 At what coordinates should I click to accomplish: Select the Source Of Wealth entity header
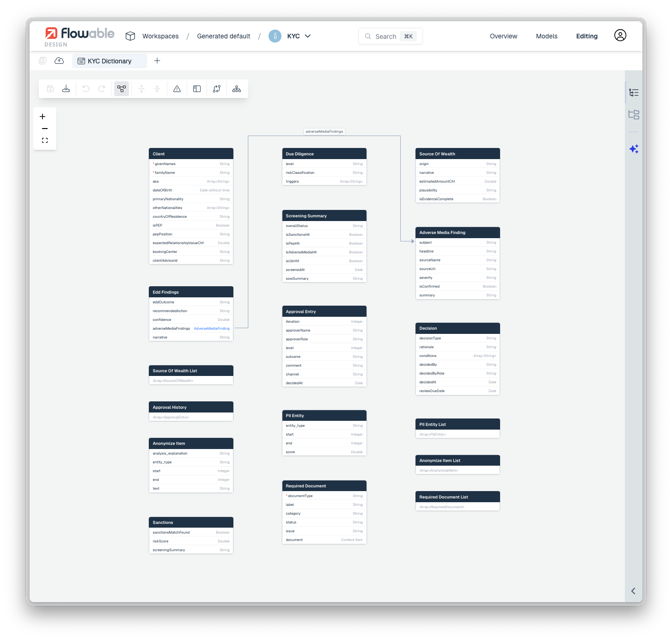[x=458, y=154]
